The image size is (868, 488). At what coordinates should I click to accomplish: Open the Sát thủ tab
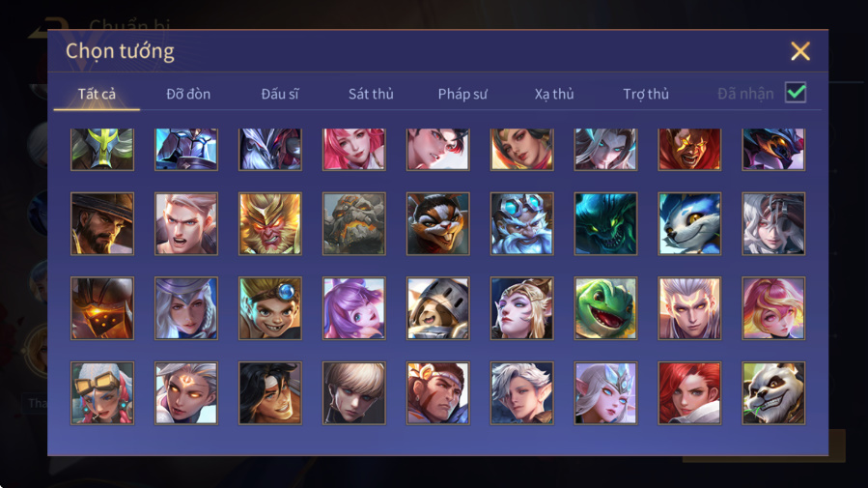(x=371, y=94)
